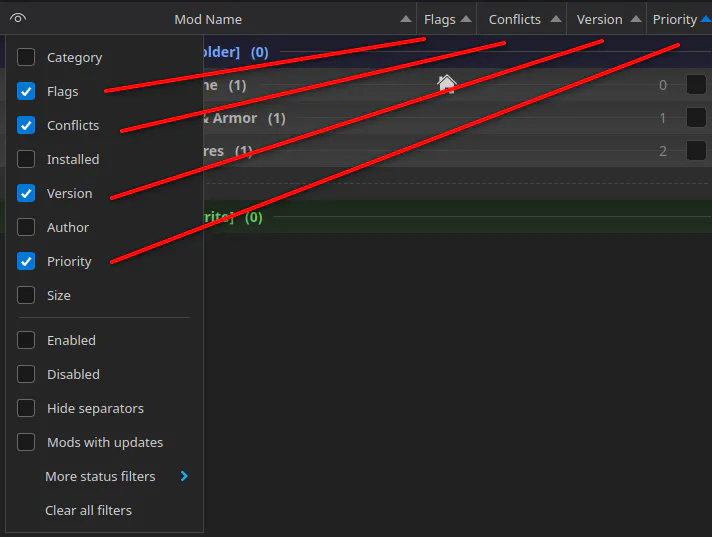The width and height of the screenshot is (712, 537).
Task: Uncheck the Version column checkbox
Action: tap(26, 193)
